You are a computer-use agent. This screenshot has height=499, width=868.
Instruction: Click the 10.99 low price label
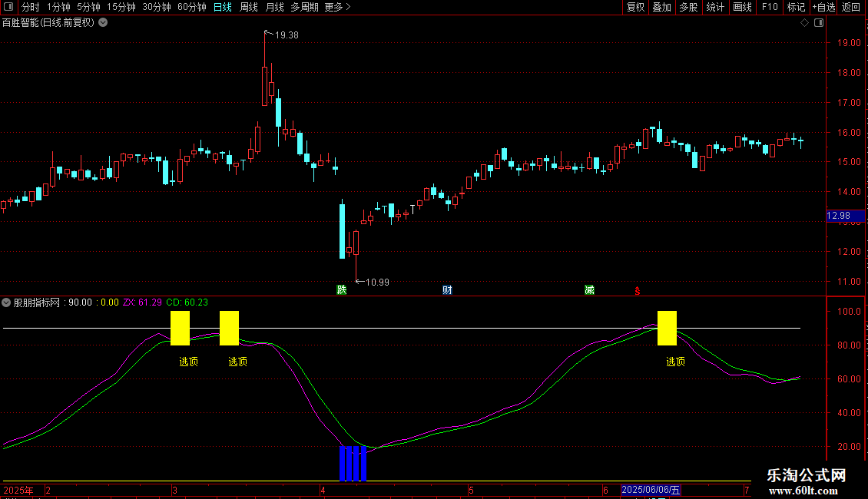tap(377, 283)
